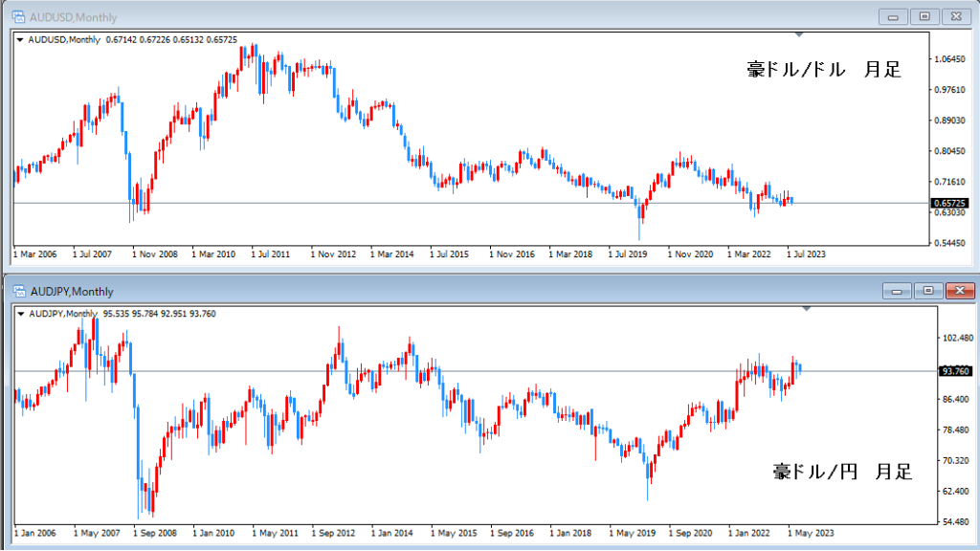The width and height of the screenshot is (980, 551).
Task: Restore the AUDUSD Monthly chart window size
Action: (x=924, y=16)
